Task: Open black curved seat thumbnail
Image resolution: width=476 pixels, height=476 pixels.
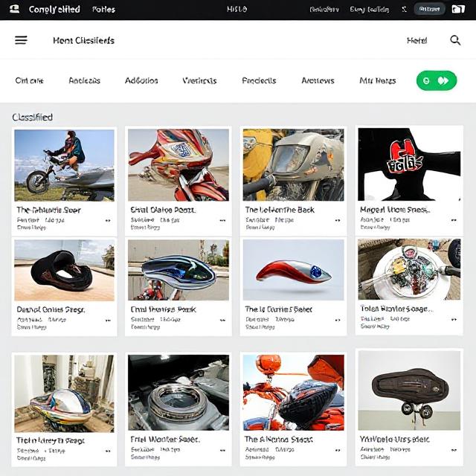Action: pos(65,271)
